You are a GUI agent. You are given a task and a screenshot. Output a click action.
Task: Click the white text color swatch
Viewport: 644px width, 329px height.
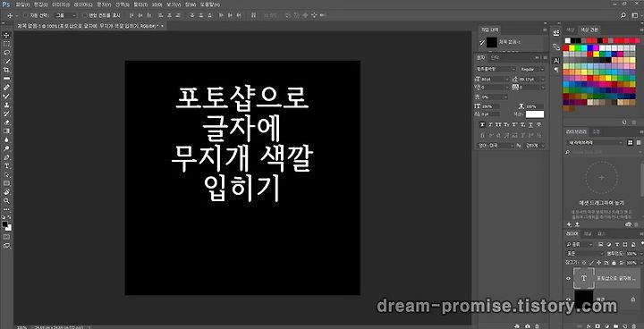pos(535,114)
